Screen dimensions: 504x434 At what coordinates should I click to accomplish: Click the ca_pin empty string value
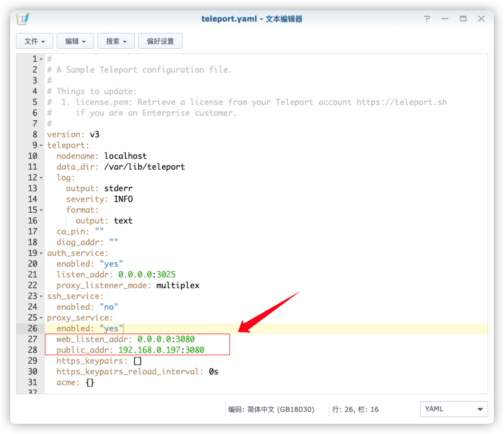tap(99, 230)
